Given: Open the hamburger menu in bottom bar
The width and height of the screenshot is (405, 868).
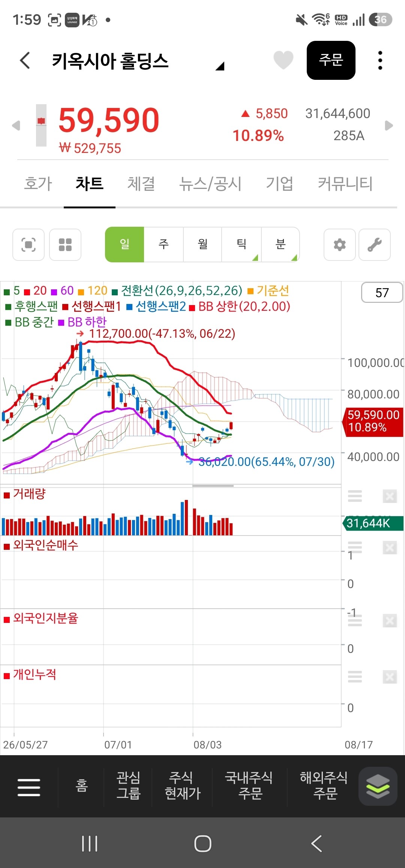Looking at the screenshot, I should [29, 787].
